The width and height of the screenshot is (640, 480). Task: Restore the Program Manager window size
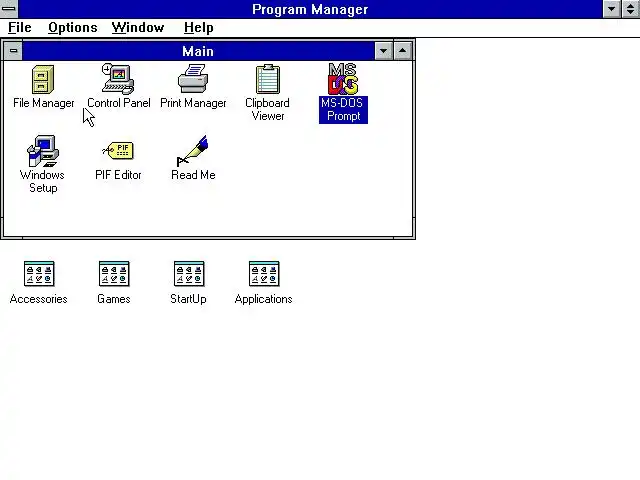[x=631, y=9]
